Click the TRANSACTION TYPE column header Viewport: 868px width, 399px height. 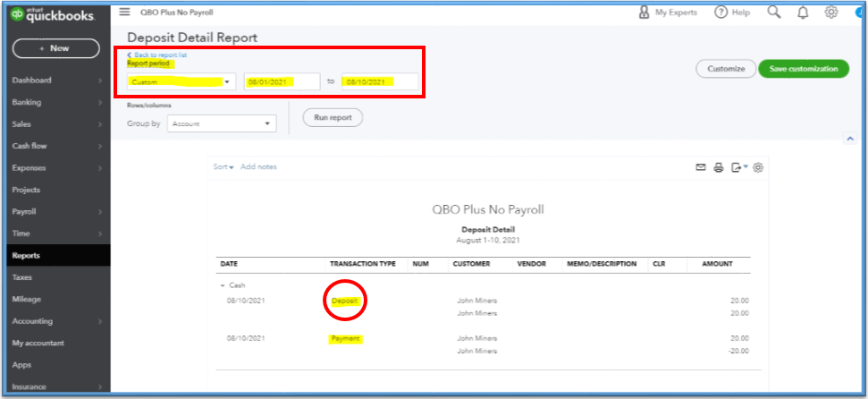(363, 264)
